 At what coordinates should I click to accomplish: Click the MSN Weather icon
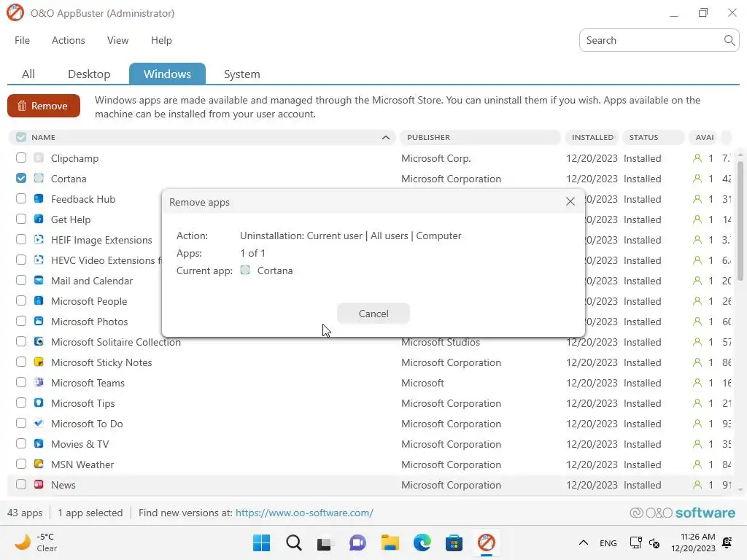coord(39,464)
